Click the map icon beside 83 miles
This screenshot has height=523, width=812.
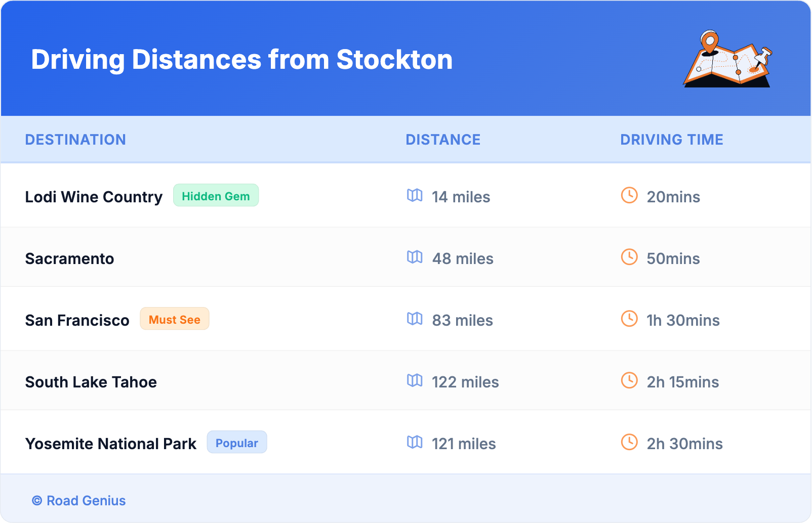pos(415,319)
